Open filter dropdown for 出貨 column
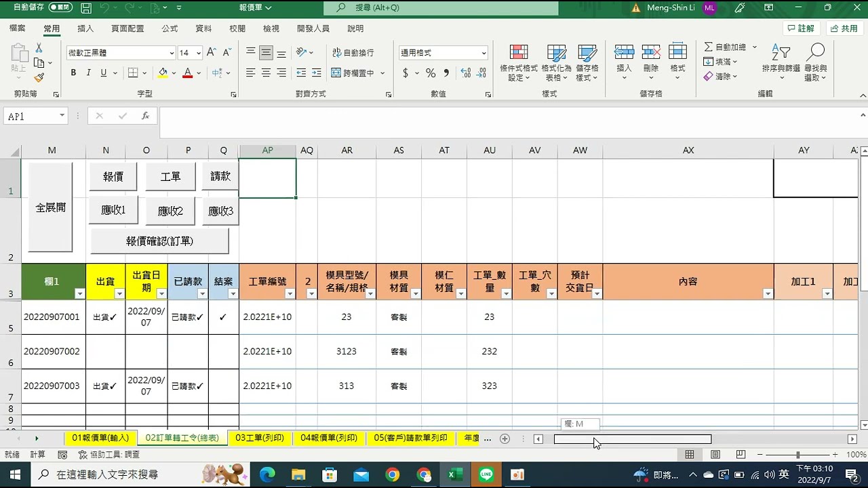Screen dimensions: 868x488 (x=119, y=293)
